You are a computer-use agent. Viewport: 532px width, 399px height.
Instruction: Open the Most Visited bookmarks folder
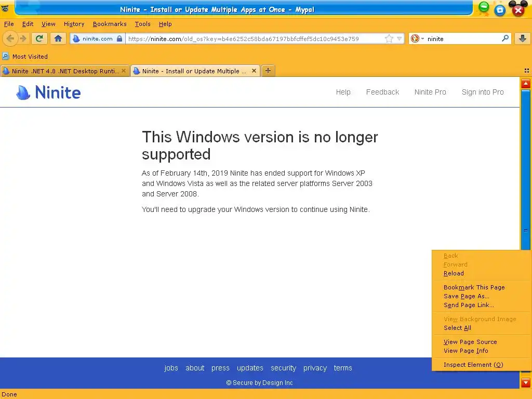(25, 56)
